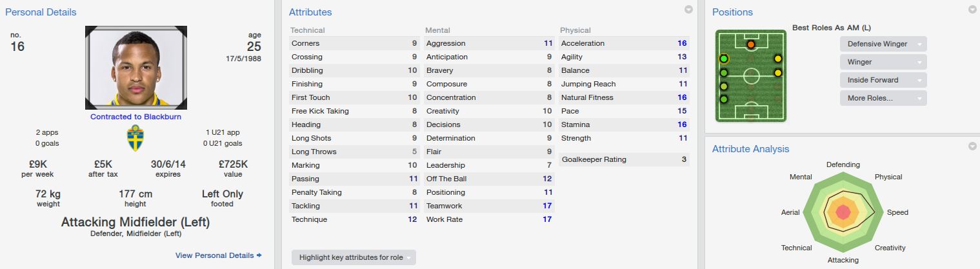Click the Speed label on the attribute polygon

pyautogui.click(x=897, y=212)
